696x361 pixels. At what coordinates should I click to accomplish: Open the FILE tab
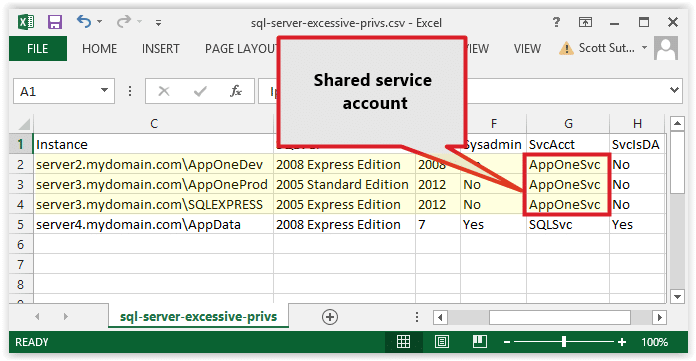(x=38, y=48)
